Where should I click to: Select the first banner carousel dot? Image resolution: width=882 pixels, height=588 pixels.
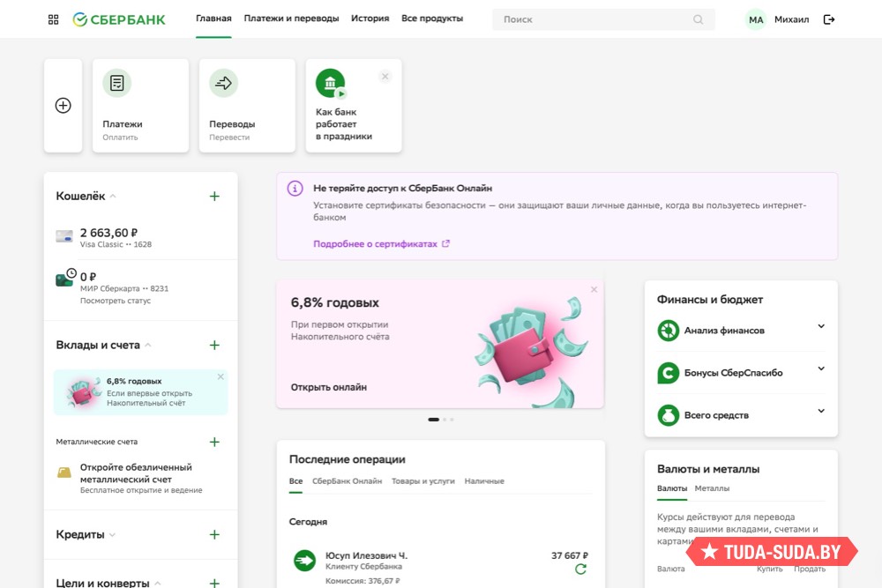(434, 420)
